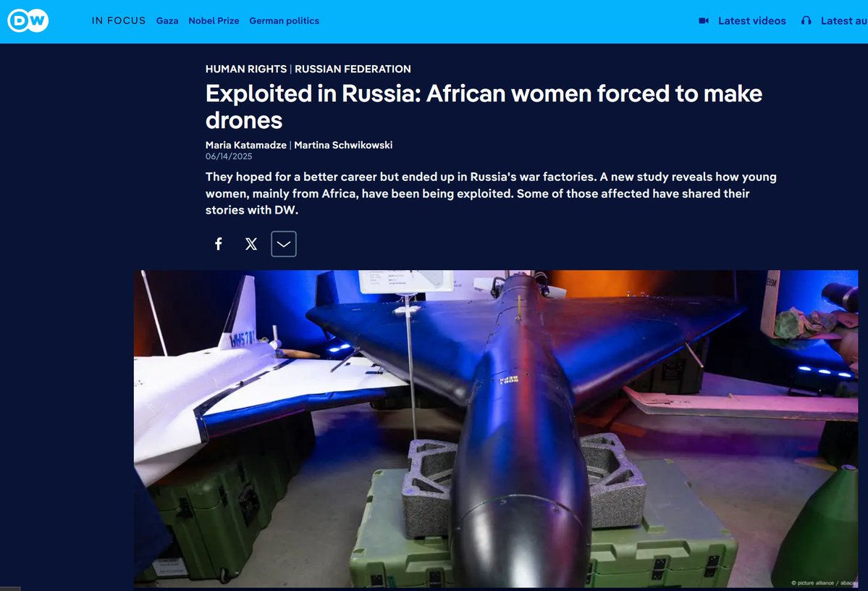Open the German politics topic
Screen dimensions: 868x591
coord(284,20)
